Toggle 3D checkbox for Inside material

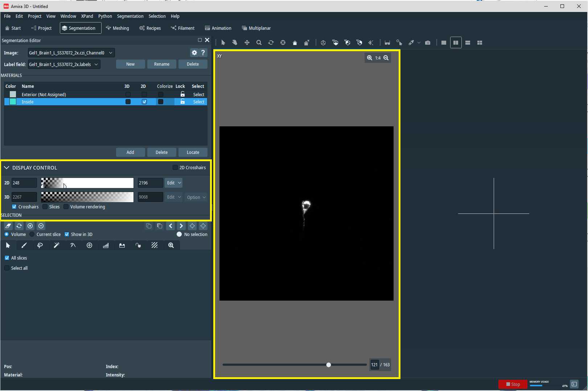[128, 102]
